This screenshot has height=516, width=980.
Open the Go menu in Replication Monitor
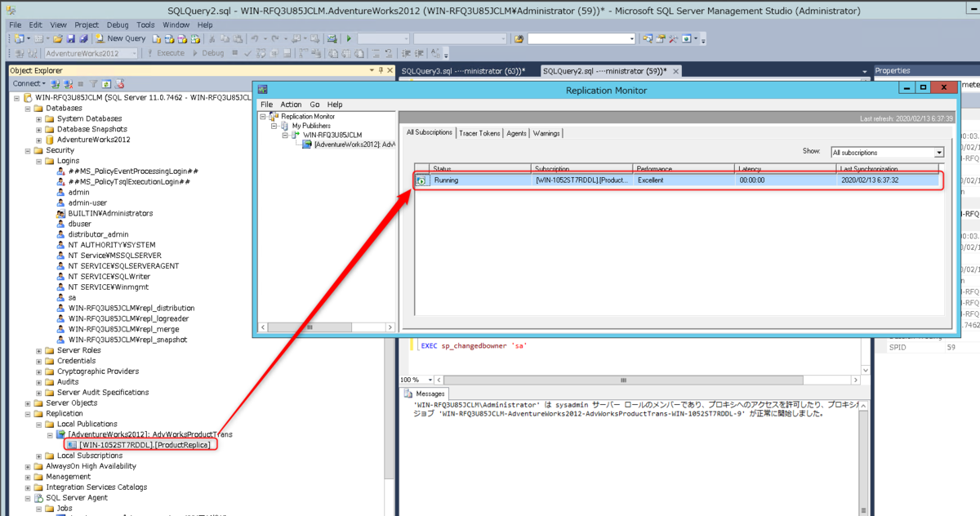point(315,105)
